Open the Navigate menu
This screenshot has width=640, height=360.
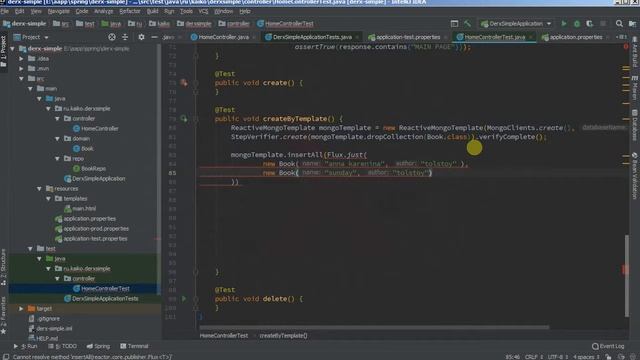(58, 11)
